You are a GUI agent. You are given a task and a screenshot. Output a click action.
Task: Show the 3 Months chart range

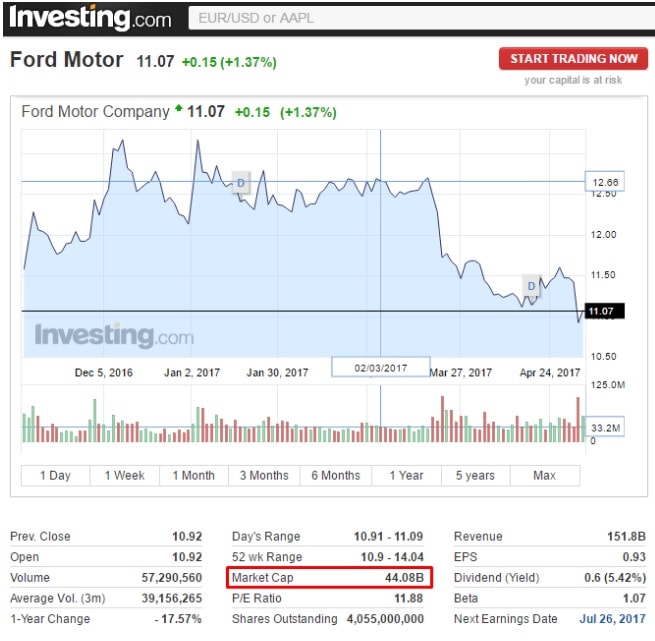point(264,475)
